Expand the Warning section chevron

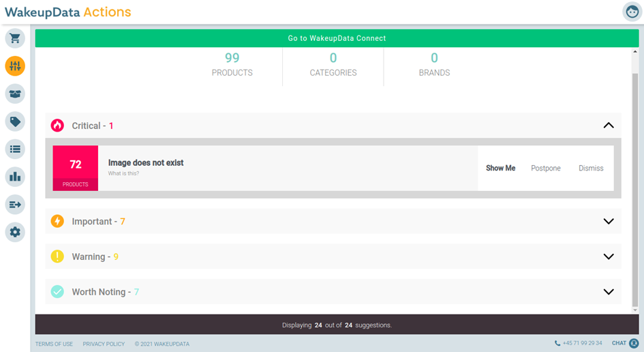609,256
